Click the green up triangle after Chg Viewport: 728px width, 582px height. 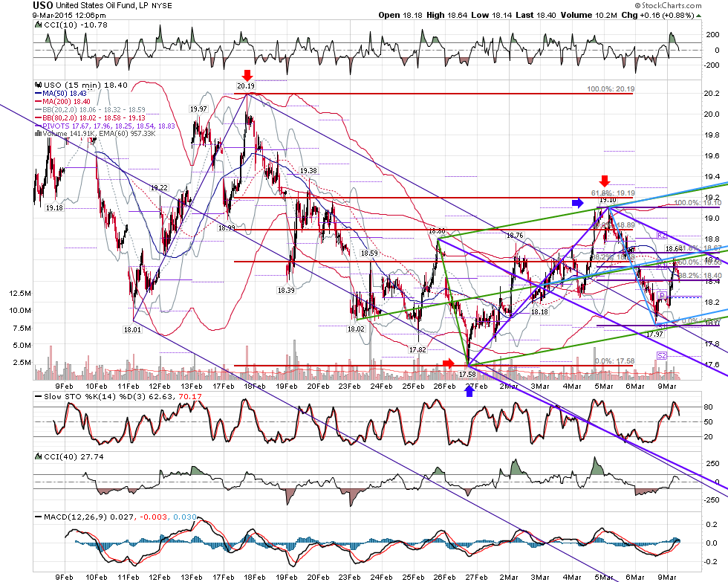699,16
